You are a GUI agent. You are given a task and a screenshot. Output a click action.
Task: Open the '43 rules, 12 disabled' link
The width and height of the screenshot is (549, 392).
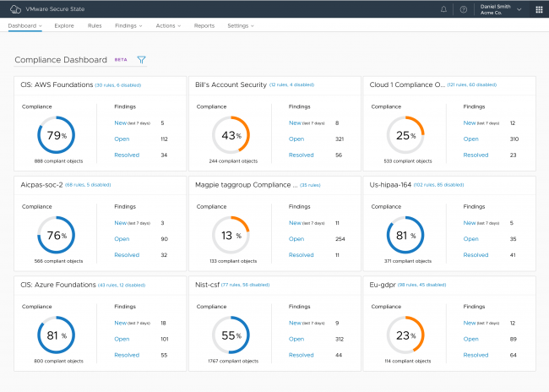(122, 286)
